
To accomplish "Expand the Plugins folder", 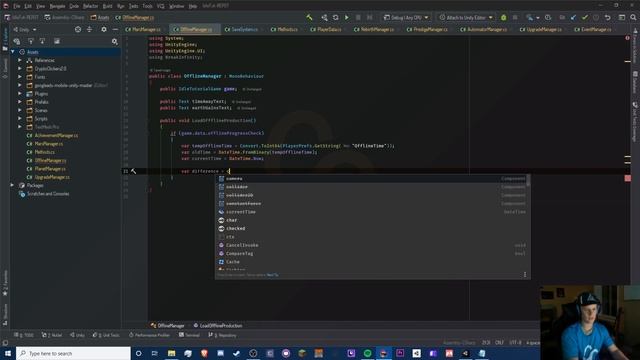I will point(20,93).
